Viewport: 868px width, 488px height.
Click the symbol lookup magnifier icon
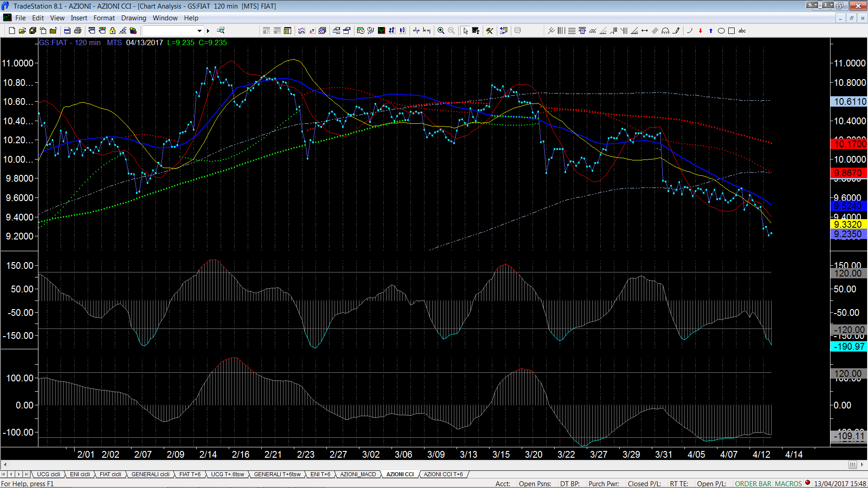[221, 31]
